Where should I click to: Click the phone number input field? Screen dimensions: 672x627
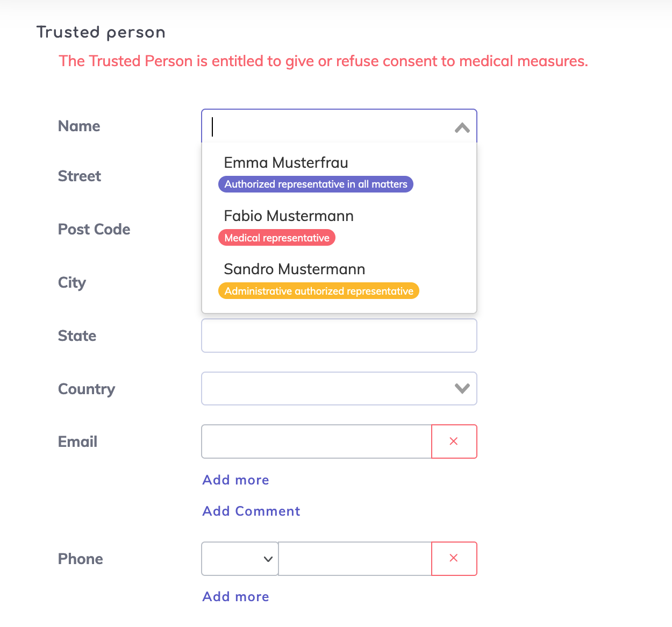[x=355, y=559]
